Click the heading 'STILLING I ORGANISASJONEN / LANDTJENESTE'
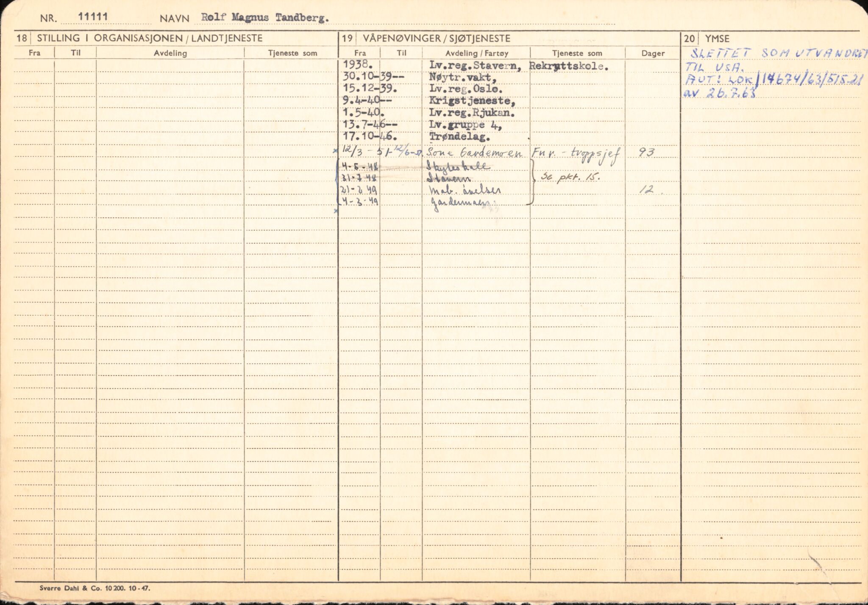 (x=150, y=38)
